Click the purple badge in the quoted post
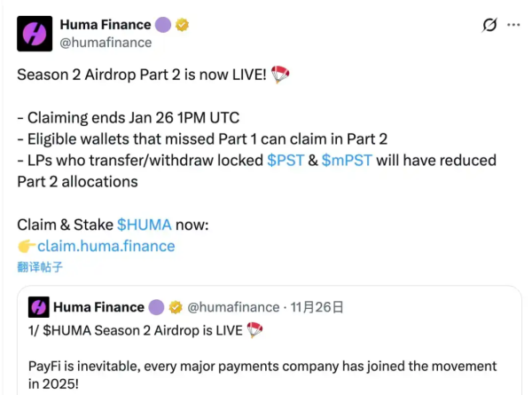Image resolution: width=532 pixels, height=395 pixels. [x=157, y=307]
